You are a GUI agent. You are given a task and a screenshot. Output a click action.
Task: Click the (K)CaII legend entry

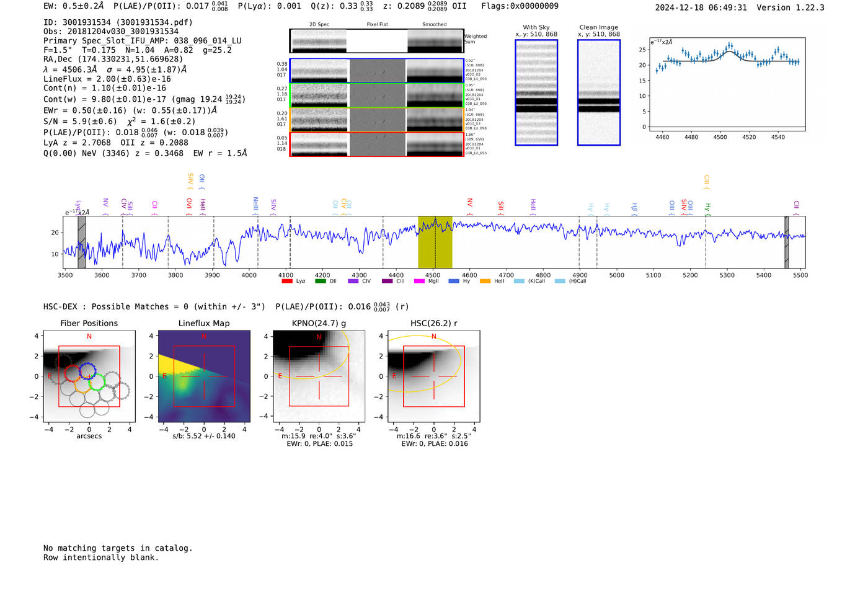[x=529, y=281]
